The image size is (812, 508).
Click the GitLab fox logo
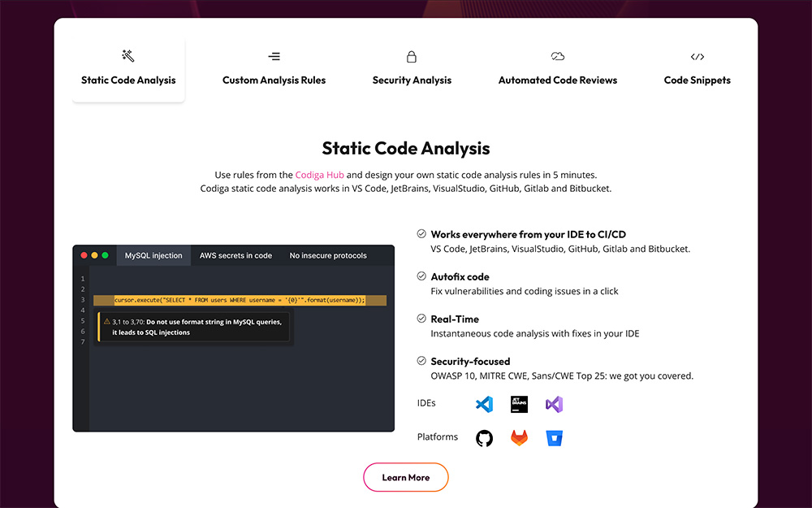point(519,438)
